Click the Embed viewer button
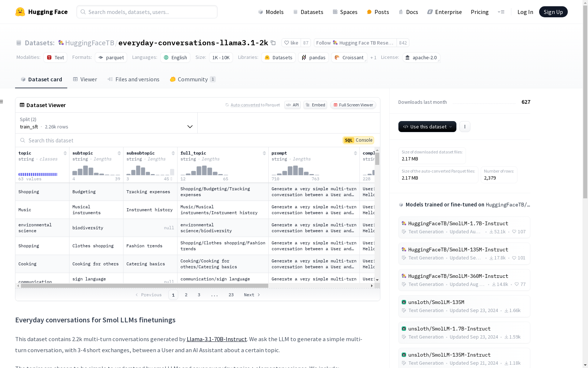 click(x=315, y=105)
